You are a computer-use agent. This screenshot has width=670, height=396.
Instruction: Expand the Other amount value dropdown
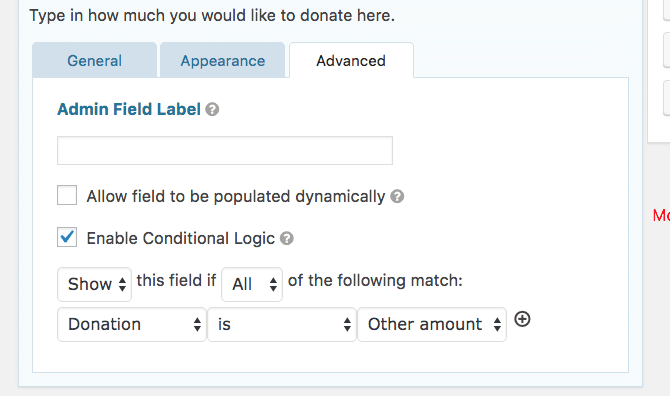coord(432,324)
